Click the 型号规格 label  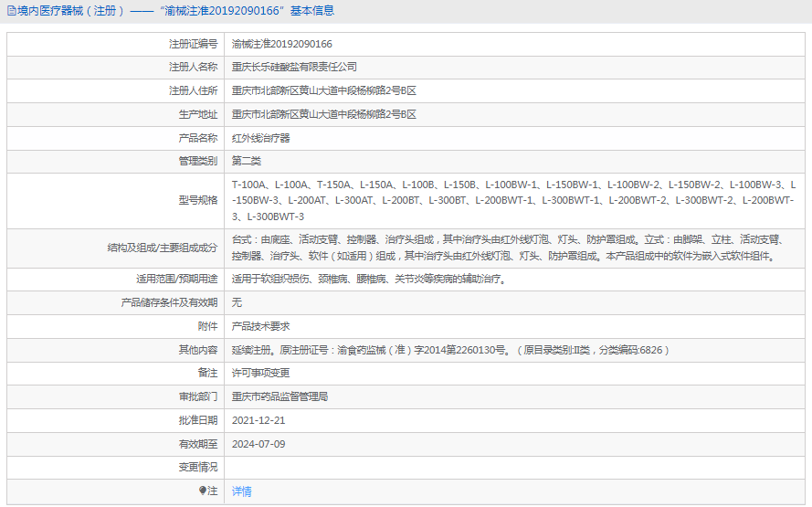point(198,200)
